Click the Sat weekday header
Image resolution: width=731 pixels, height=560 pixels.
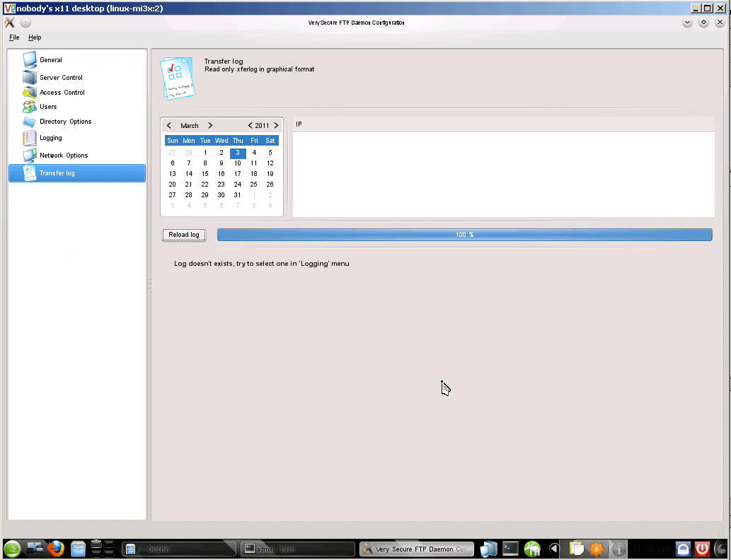point(270,140)
